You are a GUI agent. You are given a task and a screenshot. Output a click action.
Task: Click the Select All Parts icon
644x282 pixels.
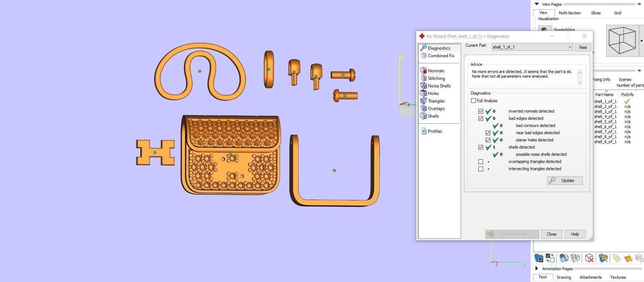[x=539, y=258]
